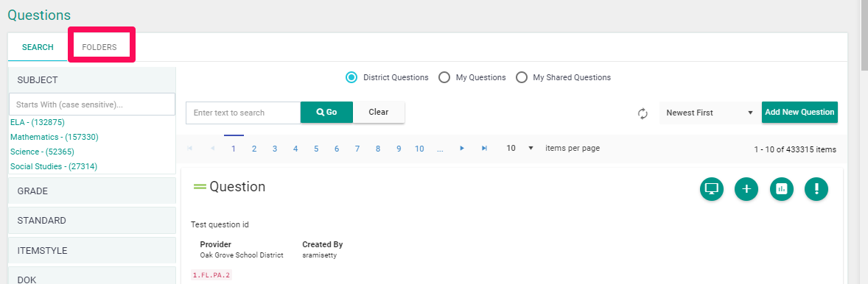The image size is (868, 284).
Task: Expand the ITEMSTYLE filter panel
Action: (92, 250)
